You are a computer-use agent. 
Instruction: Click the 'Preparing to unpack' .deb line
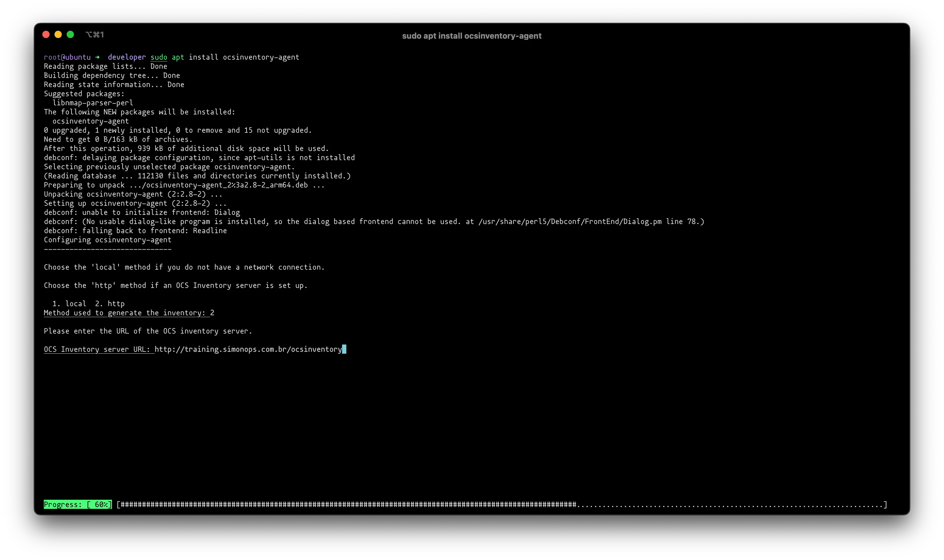point(184,185)
